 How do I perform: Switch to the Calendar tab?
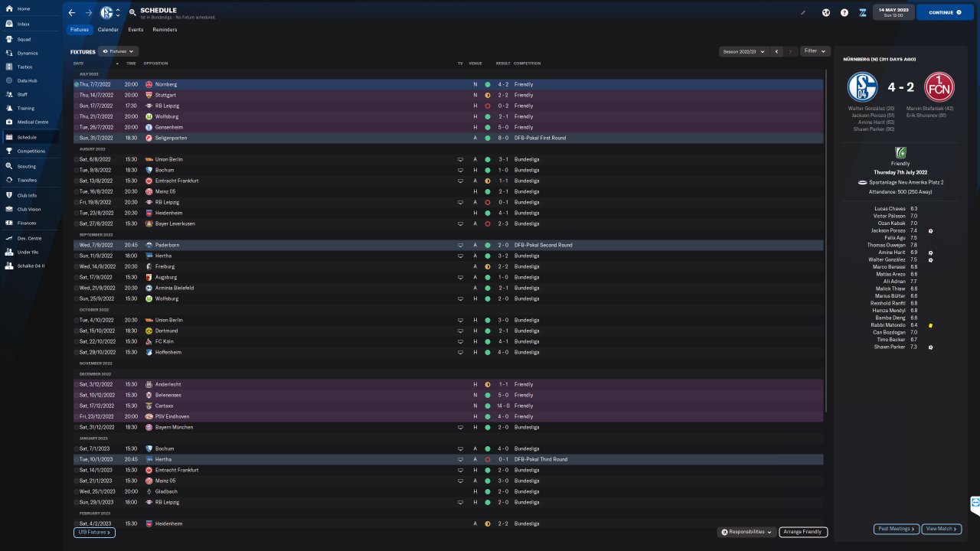click(108, 30)
